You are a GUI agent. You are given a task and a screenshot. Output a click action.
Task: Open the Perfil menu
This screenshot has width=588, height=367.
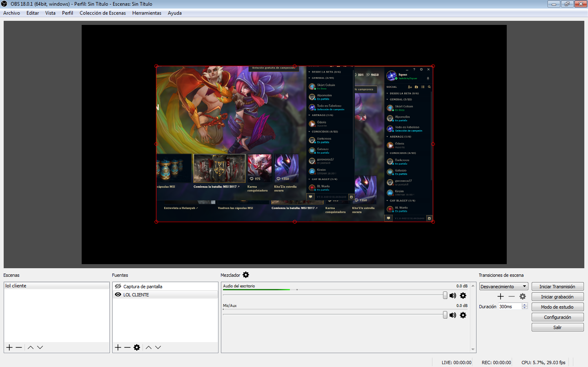(67, 13)
